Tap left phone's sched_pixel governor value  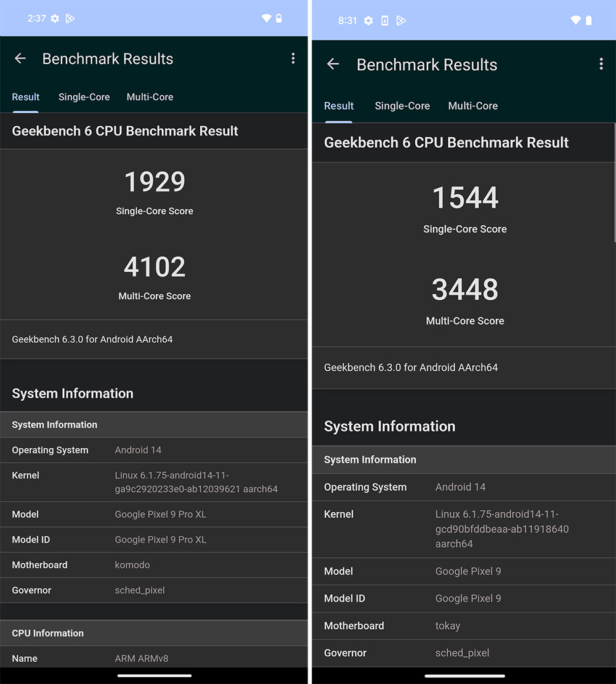(140, 590)
